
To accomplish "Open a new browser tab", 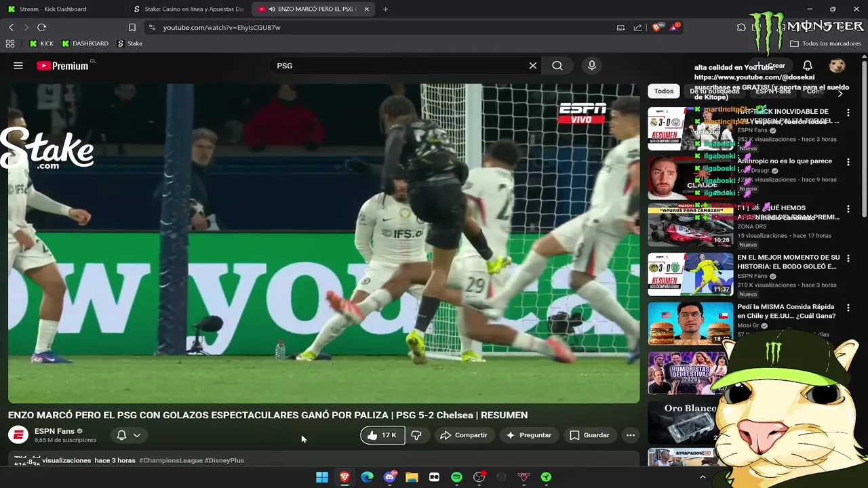I will [385, 9].
